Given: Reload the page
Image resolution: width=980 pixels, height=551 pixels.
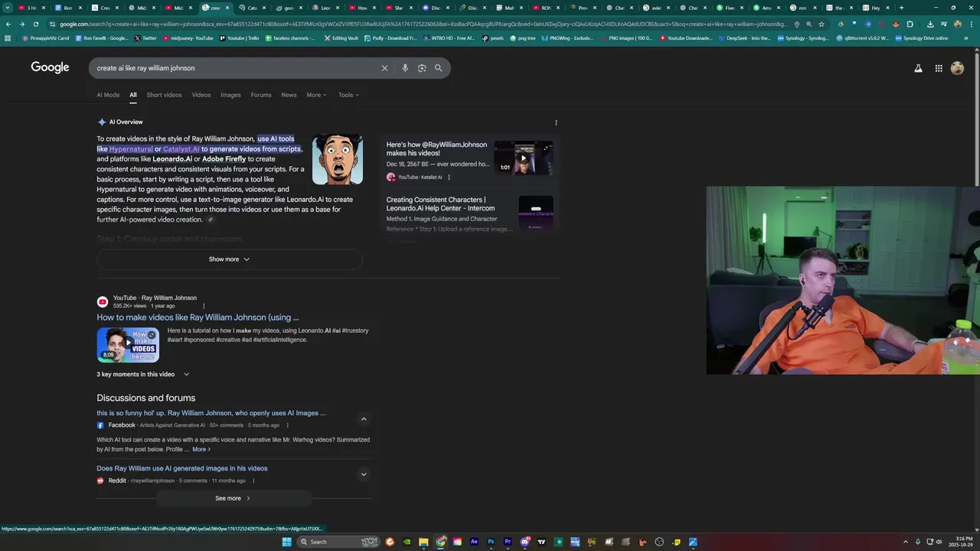Looking at the screenshot, I should pos(35,24).
